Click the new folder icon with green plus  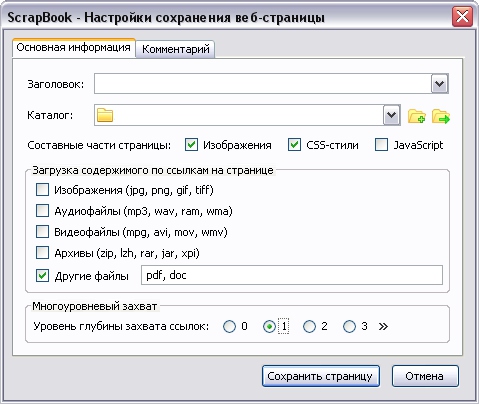pyautogui.click(x=417, y=116)
